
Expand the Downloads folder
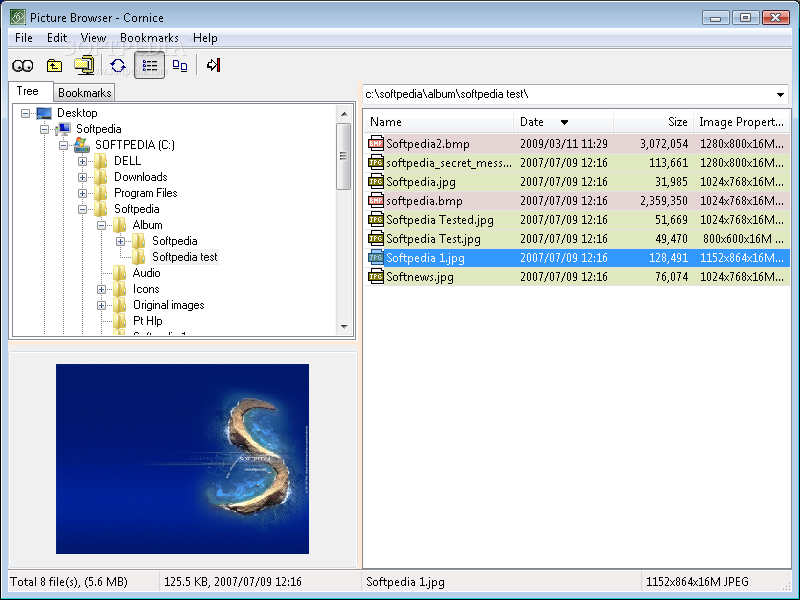(x=82, y=177)
